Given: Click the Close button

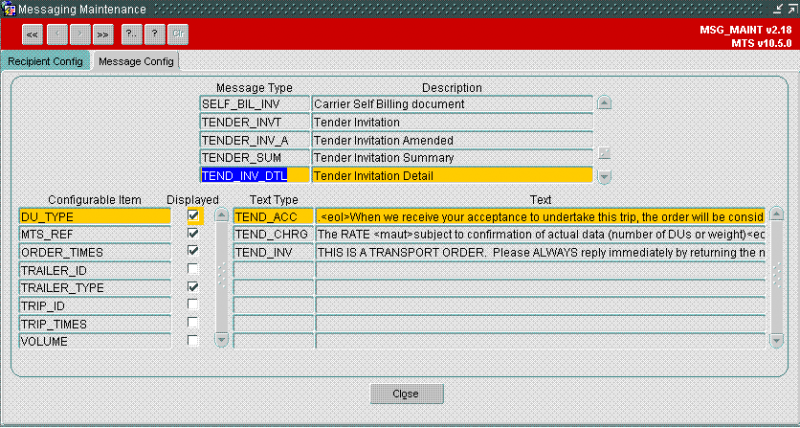Looking at the screenshot, I should 407,394.
